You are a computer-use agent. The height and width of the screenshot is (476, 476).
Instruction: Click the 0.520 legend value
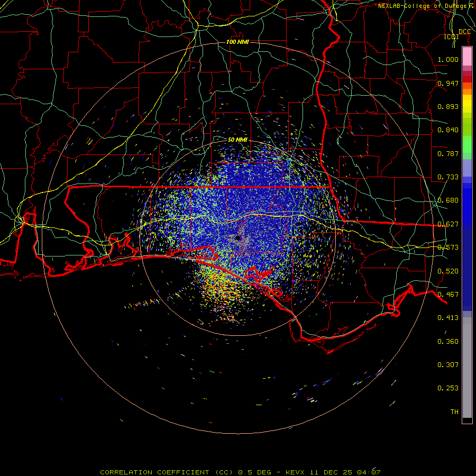pyautogui.click(x=448, y=271)
